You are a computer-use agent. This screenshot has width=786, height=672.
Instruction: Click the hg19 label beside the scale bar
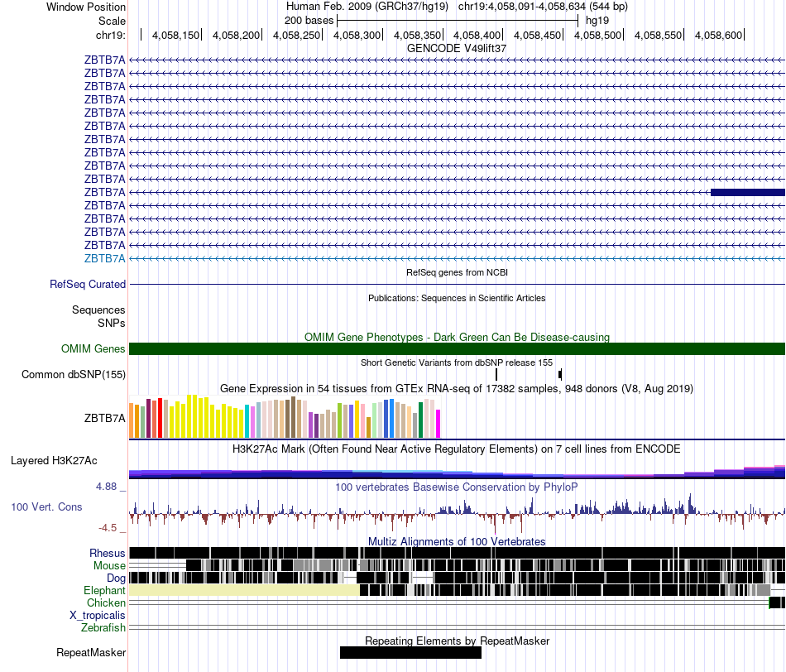597,21
